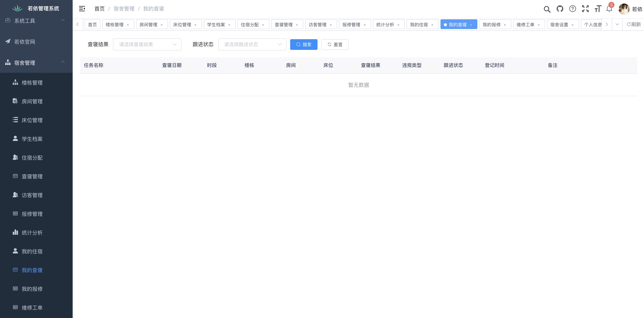Click the user avatar thumbnail
Image resolution: width=644 pixels, height=318 pixels.
click(624, 9)
